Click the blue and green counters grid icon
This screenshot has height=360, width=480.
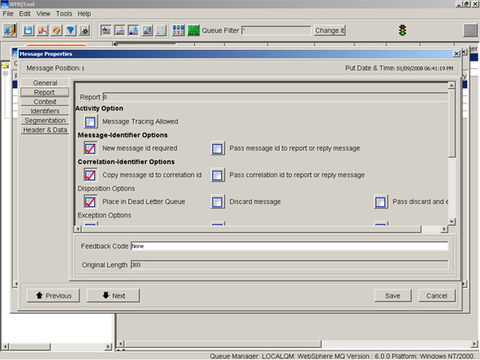(x=178, y=30)
